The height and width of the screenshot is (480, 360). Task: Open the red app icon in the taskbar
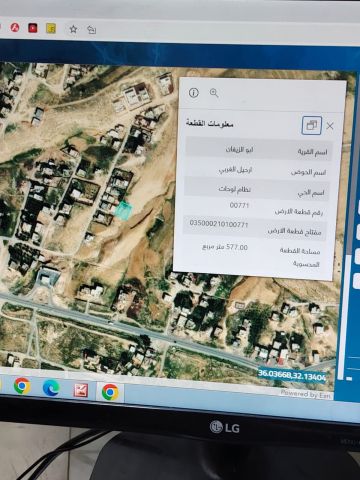click(81, 390)
